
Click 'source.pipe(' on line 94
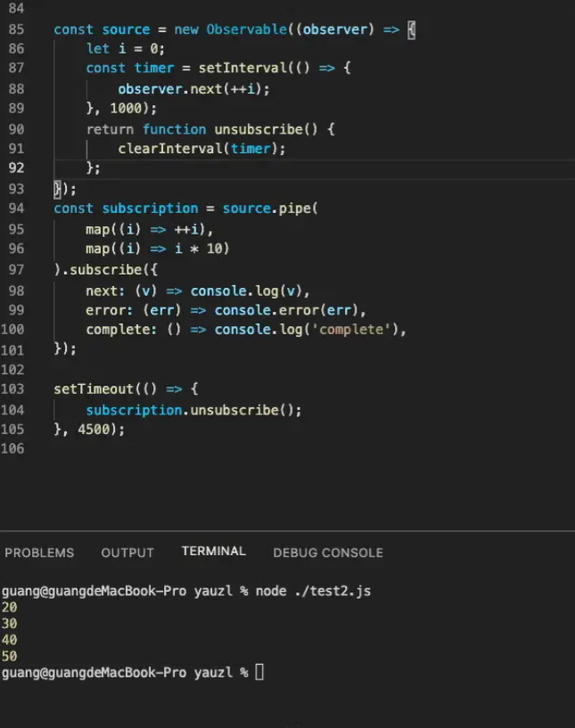(x=270, y=208)
